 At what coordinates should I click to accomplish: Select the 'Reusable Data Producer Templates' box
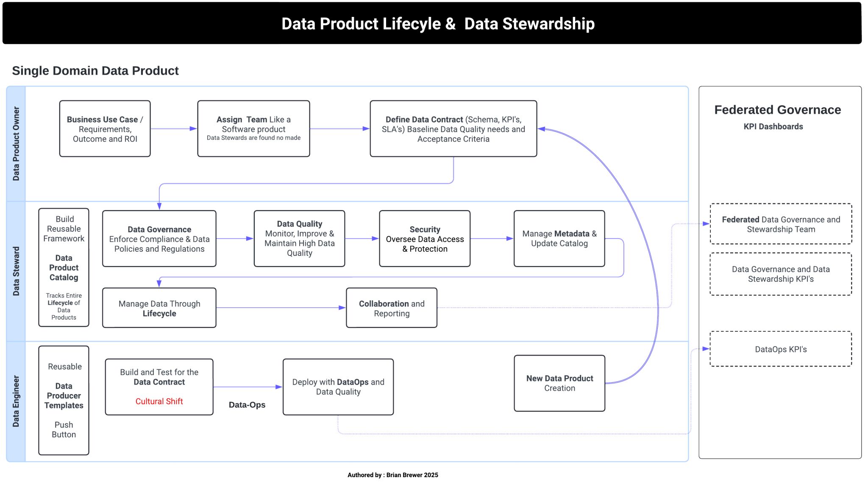point(64,400)
